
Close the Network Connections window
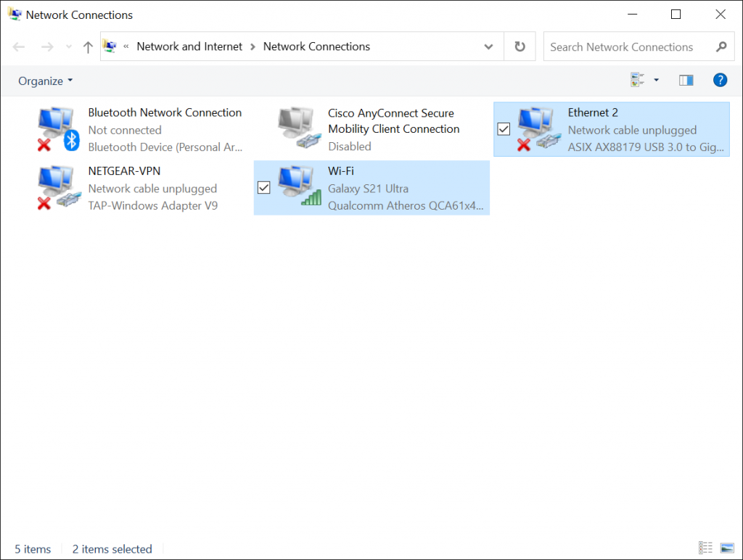721,15
